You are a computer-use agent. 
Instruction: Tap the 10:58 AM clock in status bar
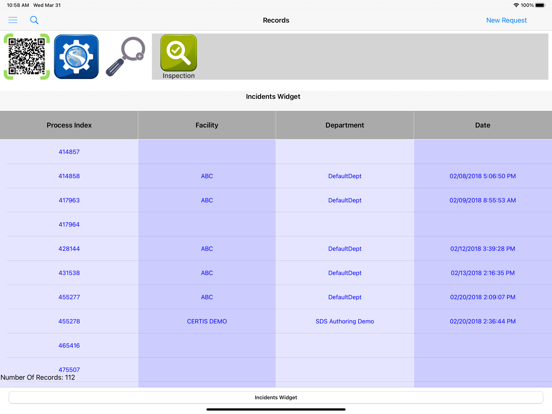click(x=18, y=5)
